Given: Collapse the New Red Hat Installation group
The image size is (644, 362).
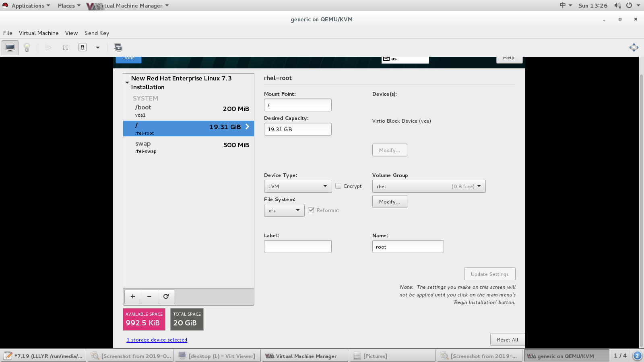Looking at the screenshot, I should [x=127, y=82].
